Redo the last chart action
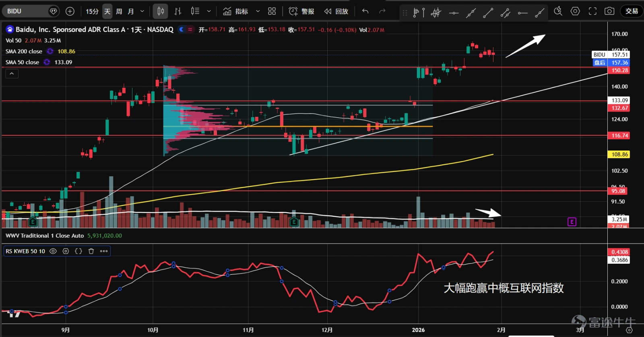644x337 pixels. click(x=382, y=11)
